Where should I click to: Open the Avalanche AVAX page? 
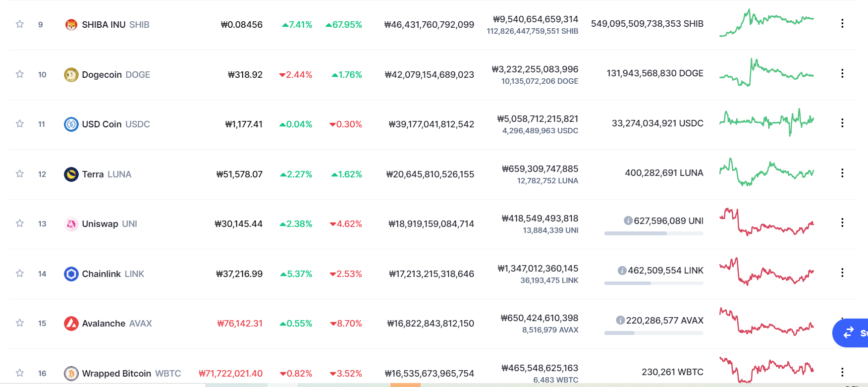click(117, 324)
